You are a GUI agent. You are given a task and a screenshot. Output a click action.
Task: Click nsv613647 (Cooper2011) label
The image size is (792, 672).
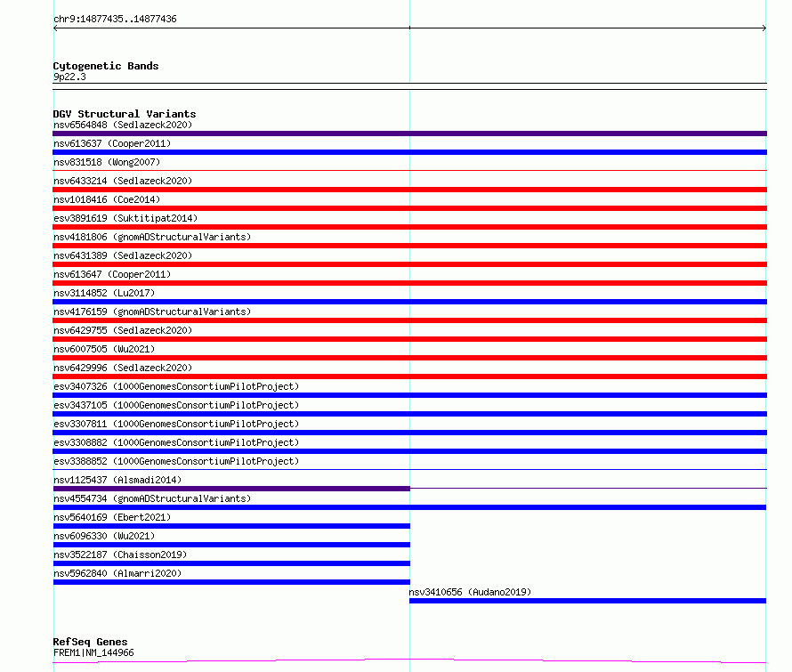pyautogui.click(x=112, y=274)
